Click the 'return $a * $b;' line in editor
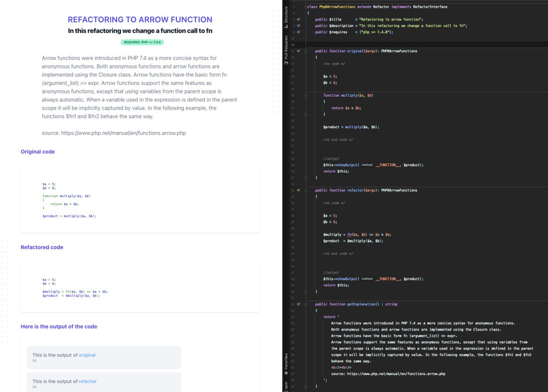The image size is (548, 392). [x=346, y=108]
